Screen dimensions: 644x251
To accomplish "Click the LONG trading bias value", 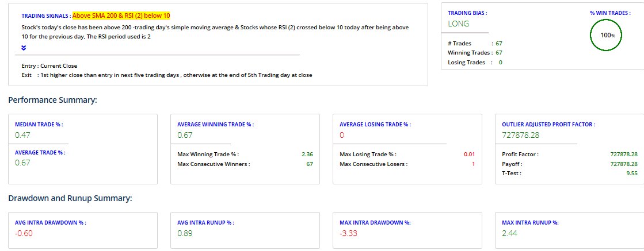I will coord(458,24).
